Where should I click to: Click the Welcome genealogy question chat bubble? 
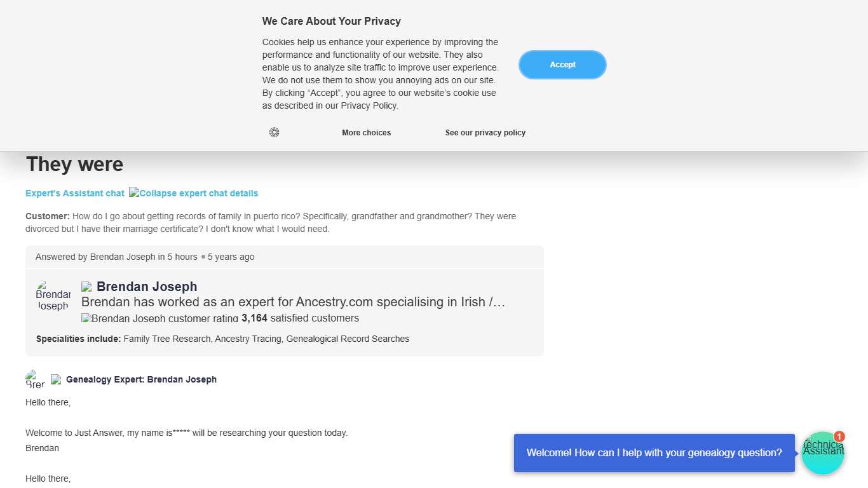(x=654, y=453)
